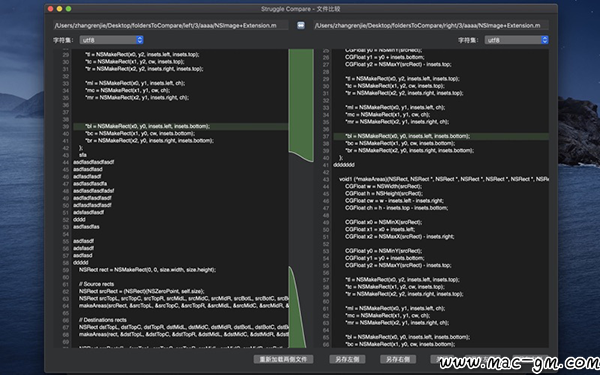
Task: Focus the right file path field
Action: [431, 25]
